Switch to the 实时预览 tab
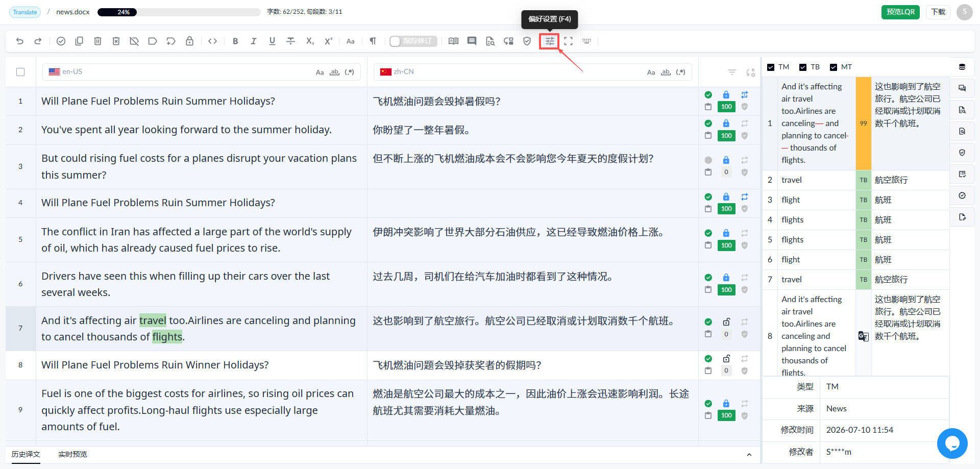 point(72,454)
